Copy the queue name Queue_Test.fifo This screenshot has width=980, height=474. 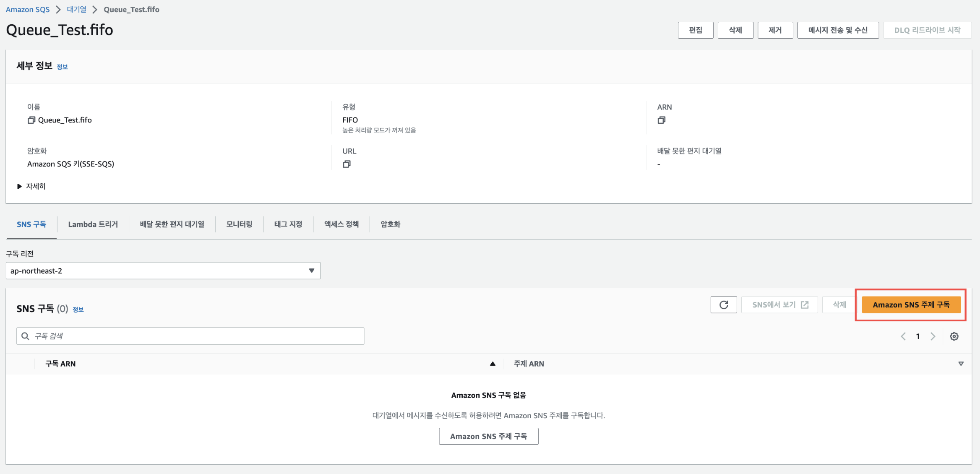(x=31, y=120)
